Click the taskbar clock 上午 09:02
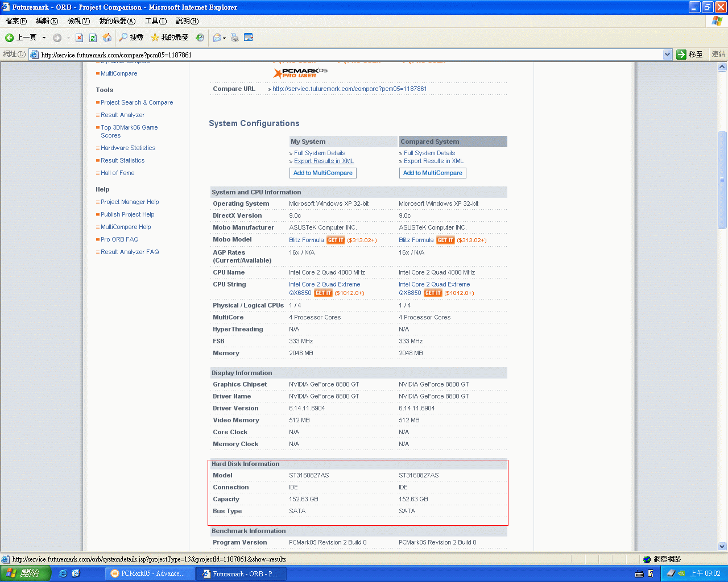Image resolution: width=728 pixels, height=582 pixels. (705, 573)
